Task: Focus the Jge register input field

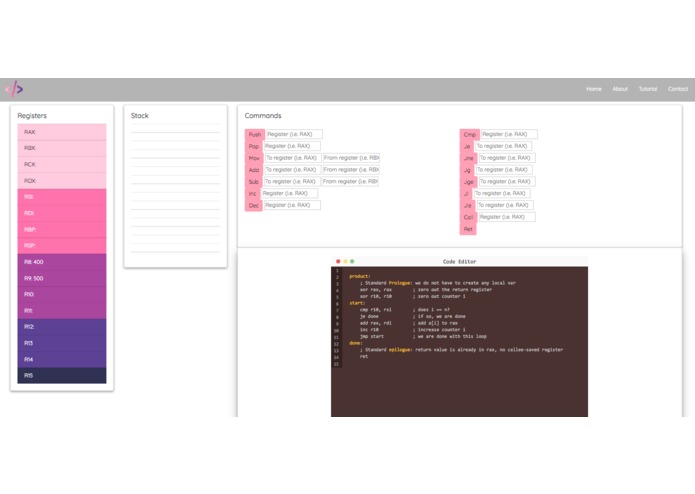Action: click(507, 182)
